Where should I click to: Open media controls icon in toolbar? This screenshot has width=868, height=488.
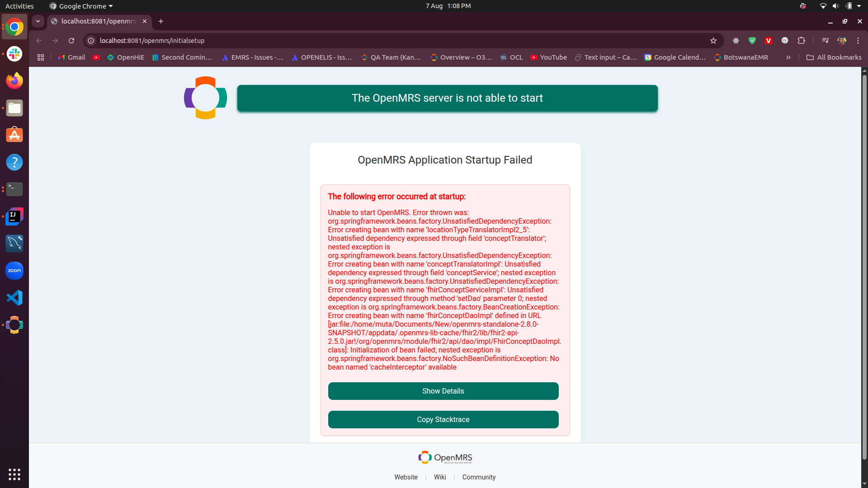point(826,41)
